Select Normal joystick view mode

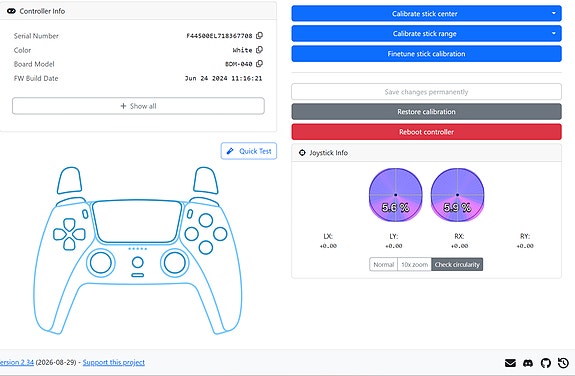coord(384,264)
